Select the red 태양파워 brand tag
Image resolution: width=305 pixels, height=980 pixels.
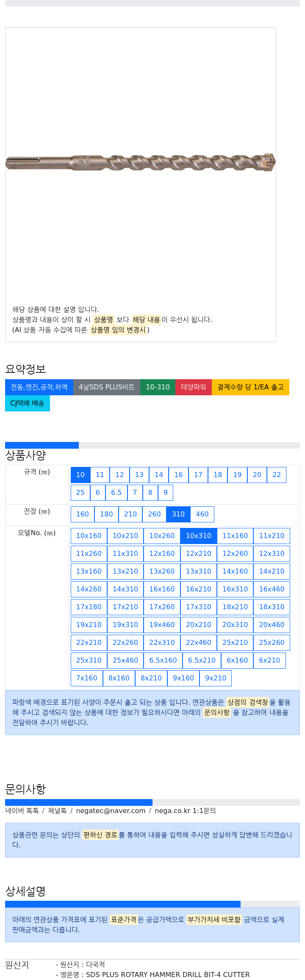point(194,387)
